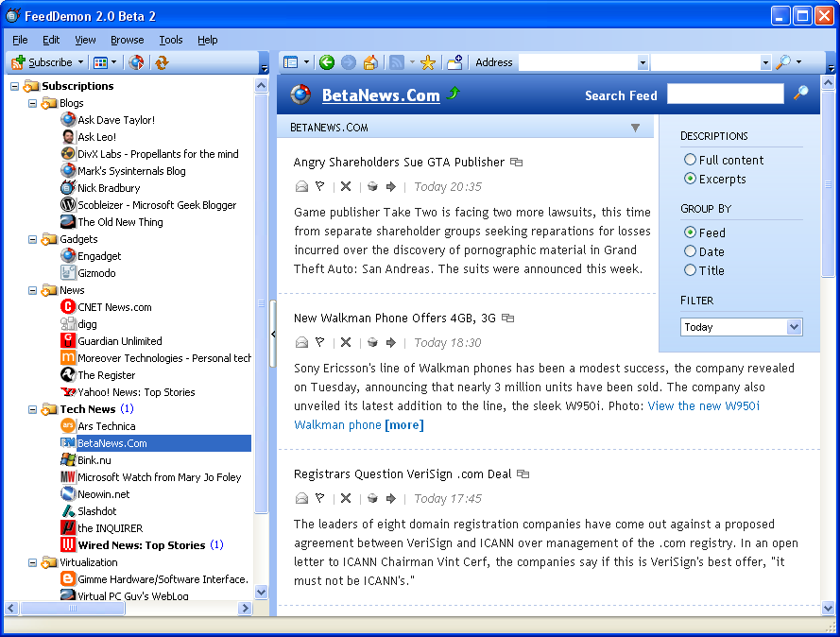Select the Engadget feed
The image size is (840, 637).
click(99, 256)
